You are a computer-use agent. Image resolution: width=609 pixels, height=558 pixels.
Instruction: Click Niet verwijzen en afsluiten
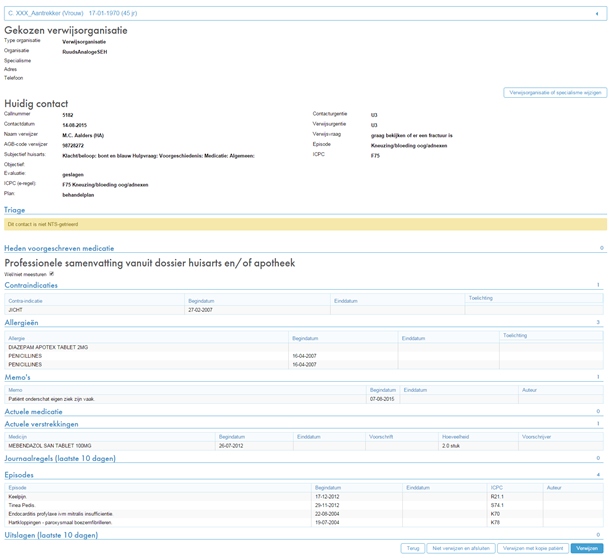(x=460, y=548)
